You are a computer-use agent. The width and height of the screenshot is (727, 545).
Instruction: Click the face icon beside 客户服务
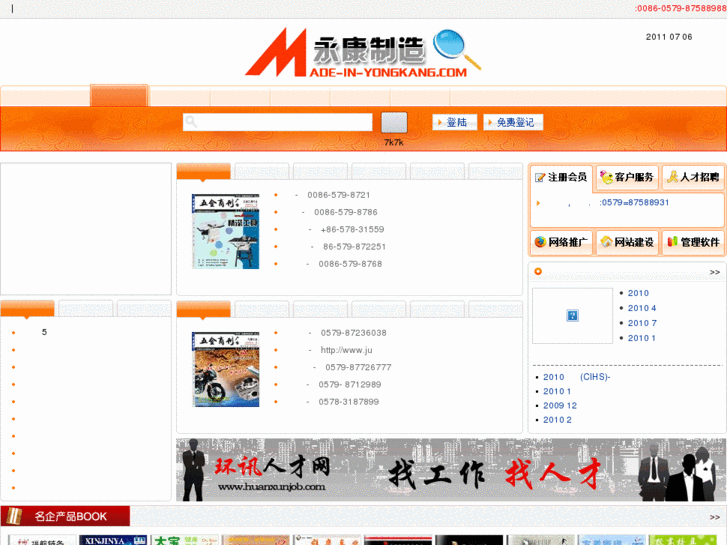click(606, 177)
